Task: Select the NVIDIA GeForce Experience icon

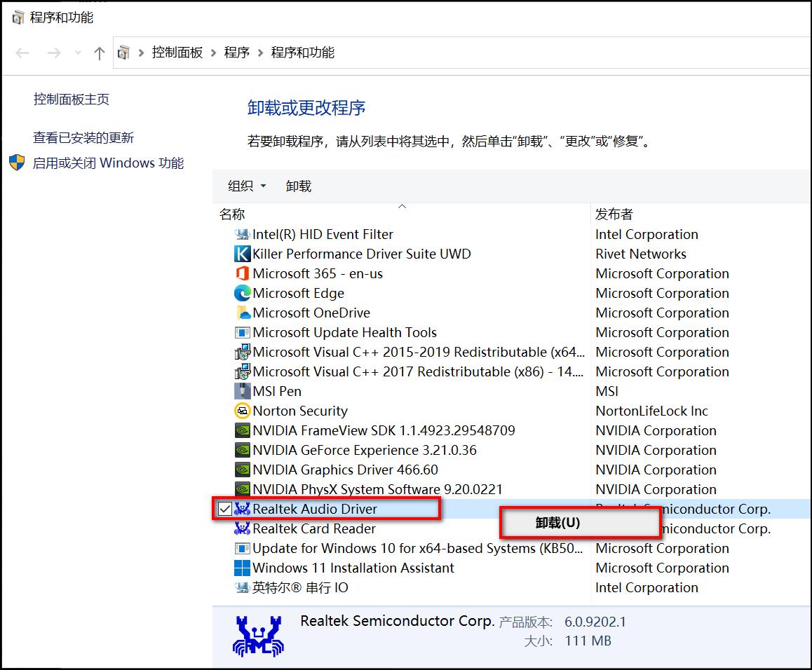Action: coord(241,450)
